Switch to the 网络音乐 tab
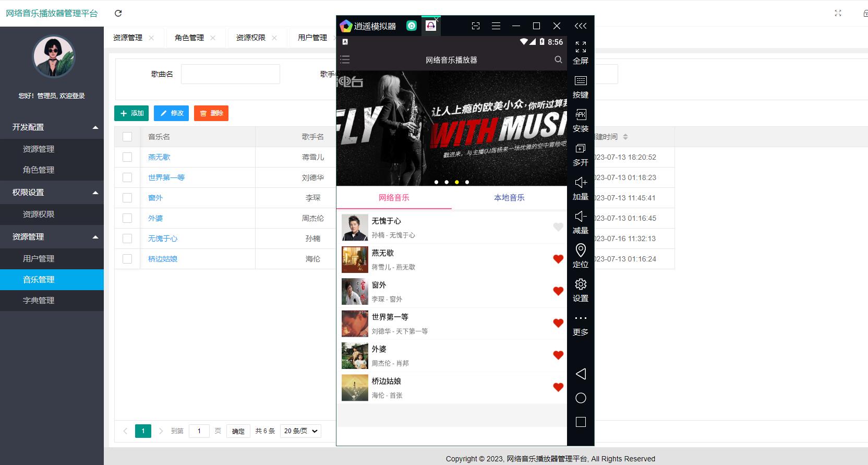Image resolution: width=868 pixels, height=465 pixels. (394, 198)
